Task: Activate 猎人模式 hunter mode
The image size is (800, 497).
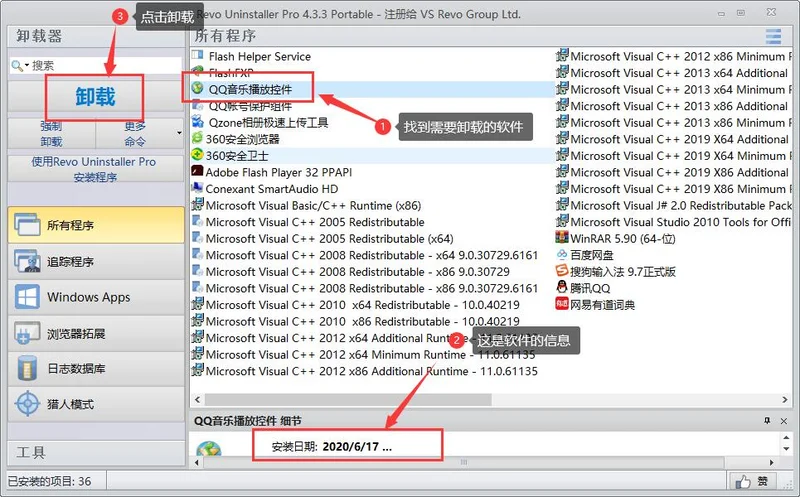Action: coord(96,404)
